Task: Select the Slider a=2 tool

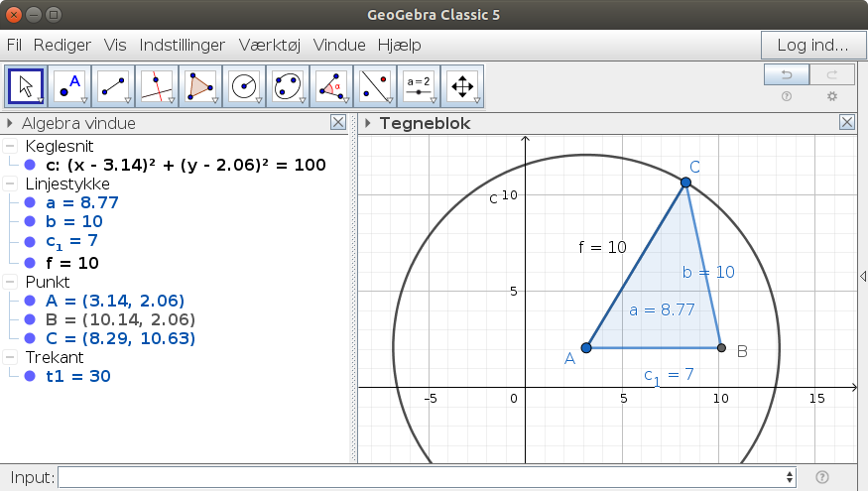Action: (x=419, y=86)
